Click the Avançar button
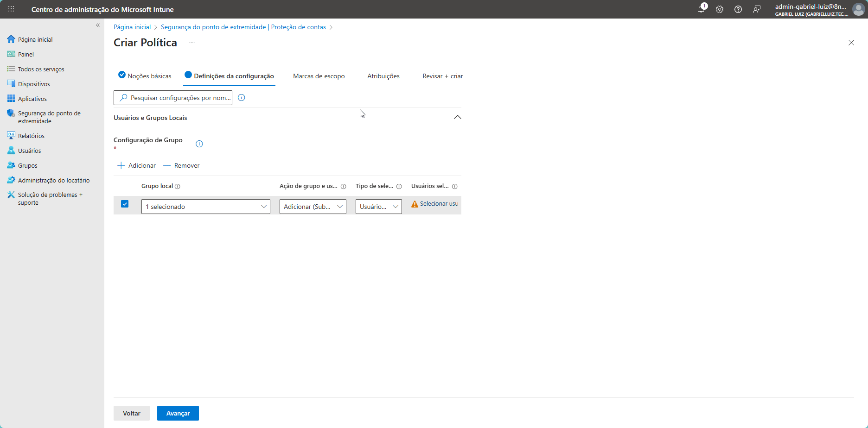 pos(178,413)
